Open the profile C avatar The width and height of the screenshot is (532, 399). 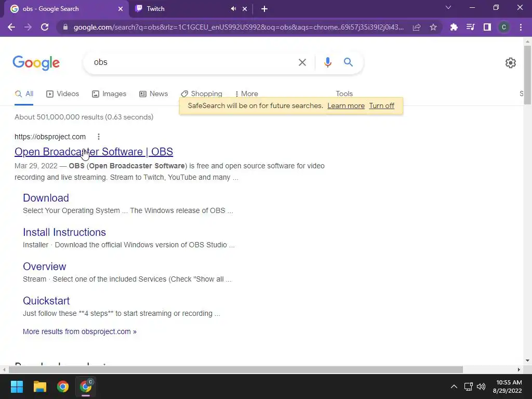coord(504,27)
